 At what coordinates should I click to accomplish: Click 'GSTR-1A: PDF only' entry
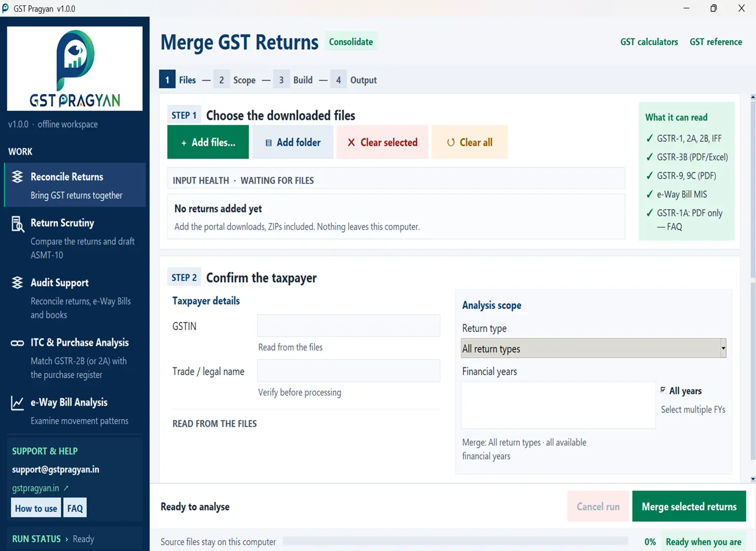coord(690,213)
